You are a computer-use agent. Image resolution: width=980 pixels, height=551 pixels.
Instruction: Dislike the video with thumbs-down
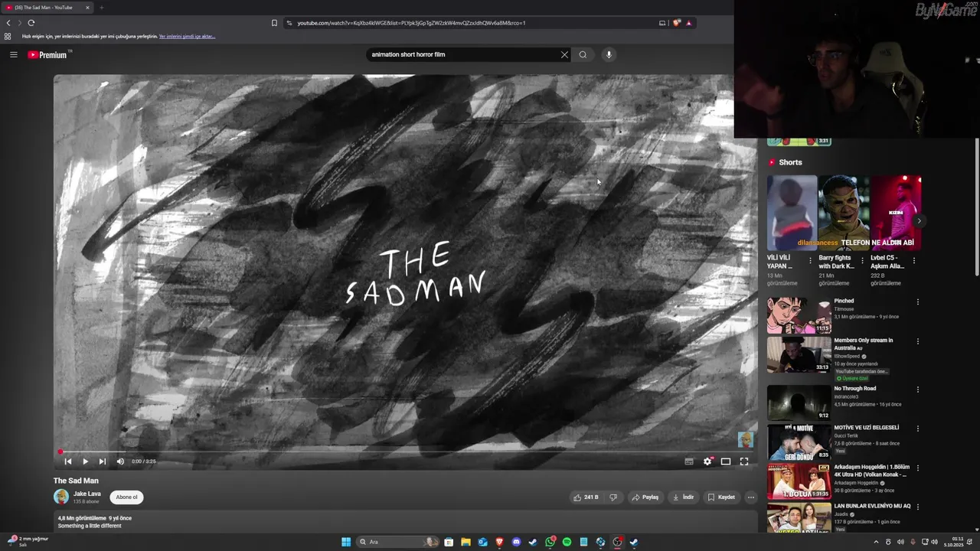point(613,497)
